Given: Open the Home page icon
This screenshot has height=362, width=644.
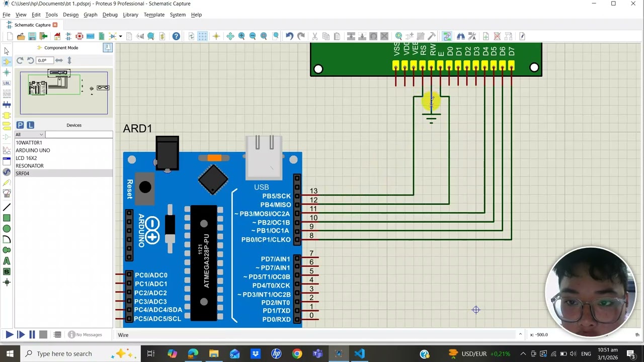Looking at the screenshot, I should 57,36.
